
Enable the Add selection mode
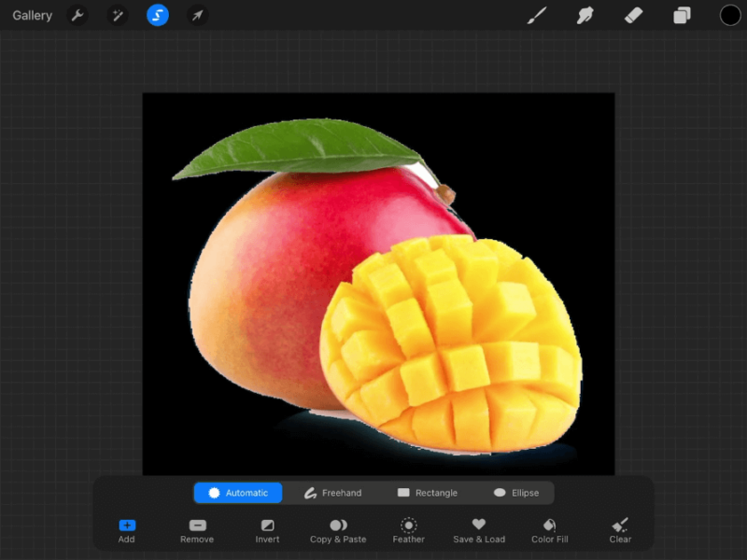pyautogui.click(x=126, y=530)
